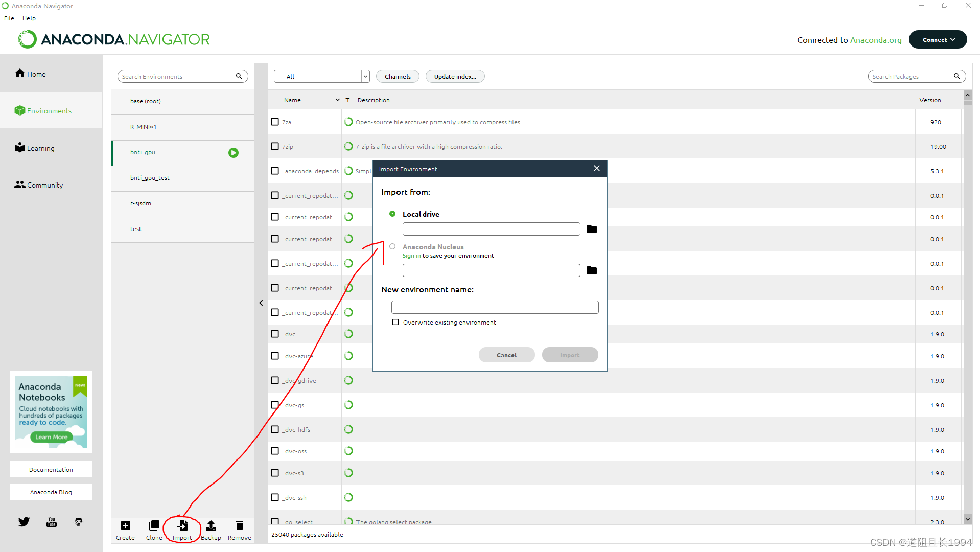Click the Sign in link
The image size is (980, 552).
(411, 256)
